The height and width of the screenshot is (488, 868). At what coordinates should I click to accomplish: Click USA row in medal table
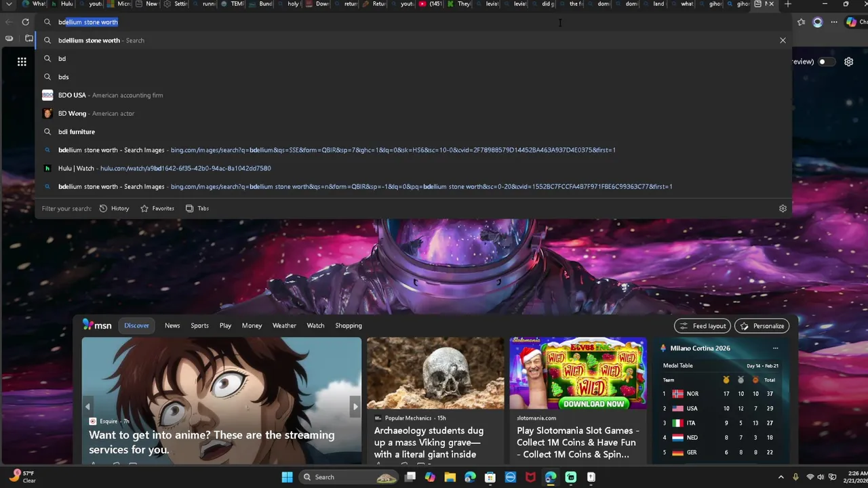click(x=719, y=408)
